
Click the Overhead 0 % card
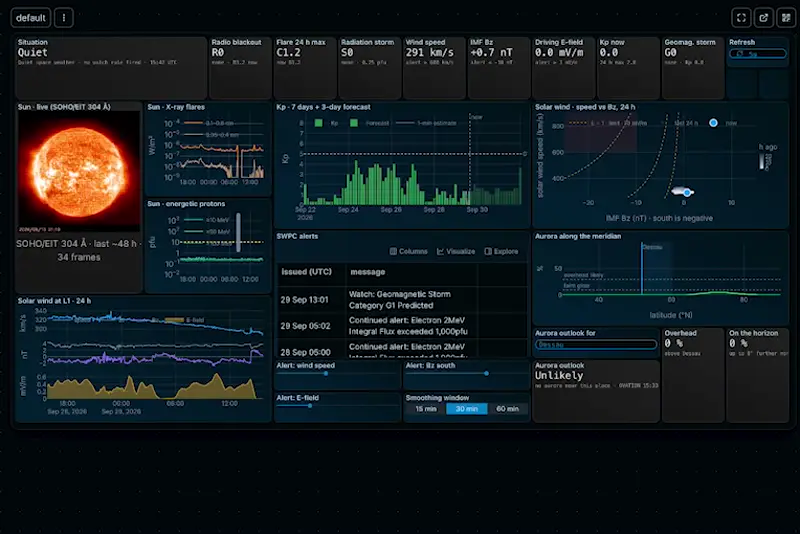click(693, 375)
